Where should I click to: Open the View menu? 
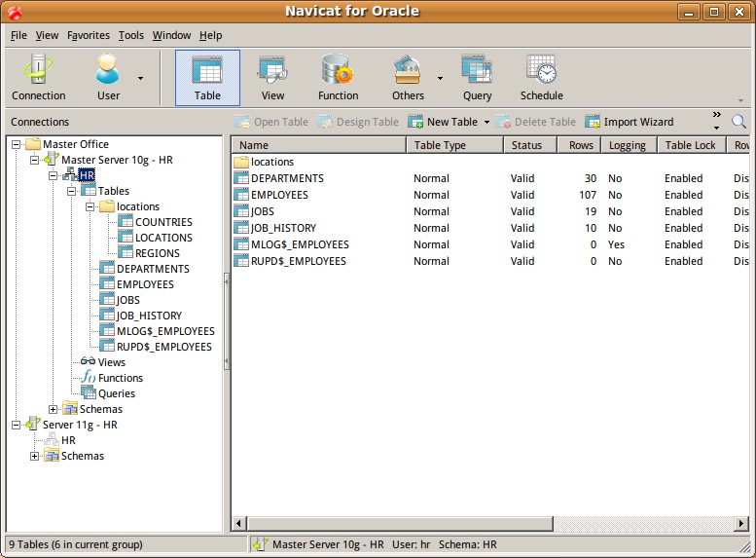[x=47, y=35]
